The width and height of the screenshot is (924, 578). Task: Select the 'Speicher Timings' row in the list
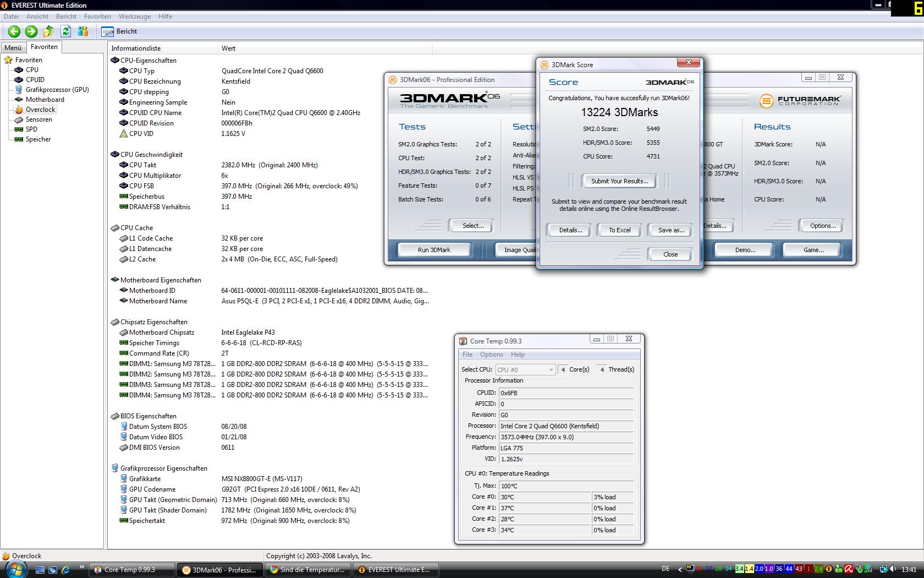click(x=269, y=343)
